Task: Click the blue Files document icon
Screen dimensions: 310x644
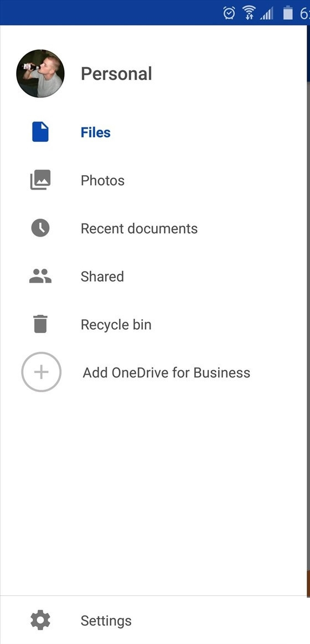Action: [40, 132]
